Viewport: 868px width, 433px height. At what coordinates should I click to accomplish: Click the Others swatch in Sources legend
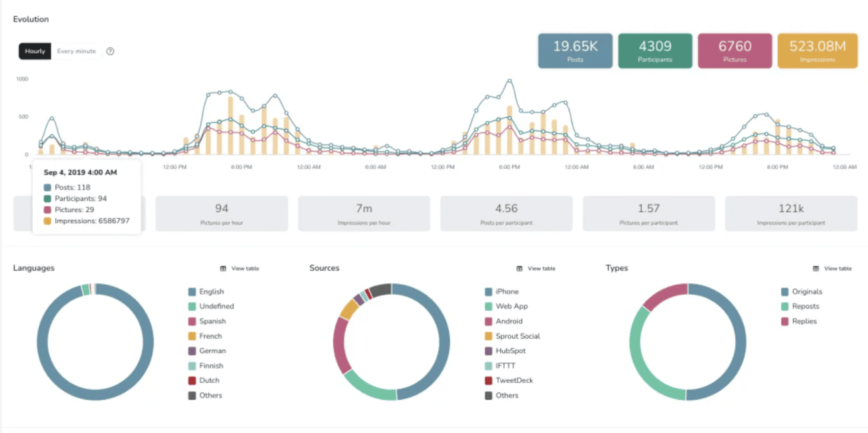(489, 396)
